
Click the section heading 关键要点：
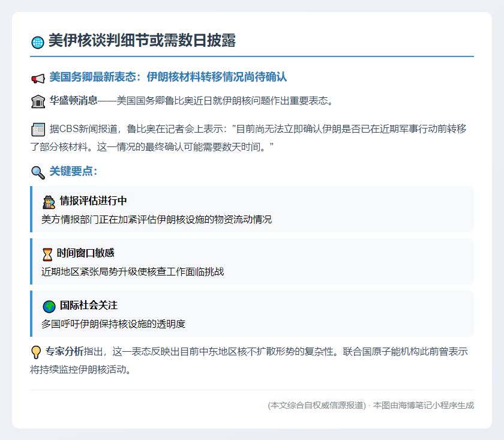74,171
